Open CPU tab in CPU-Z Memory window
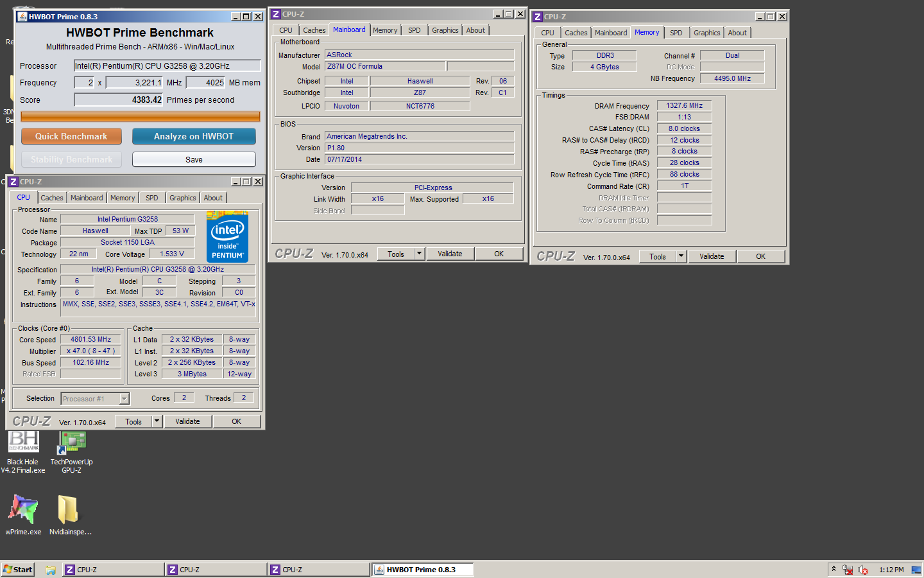The image size is (924, 578). 547,33
